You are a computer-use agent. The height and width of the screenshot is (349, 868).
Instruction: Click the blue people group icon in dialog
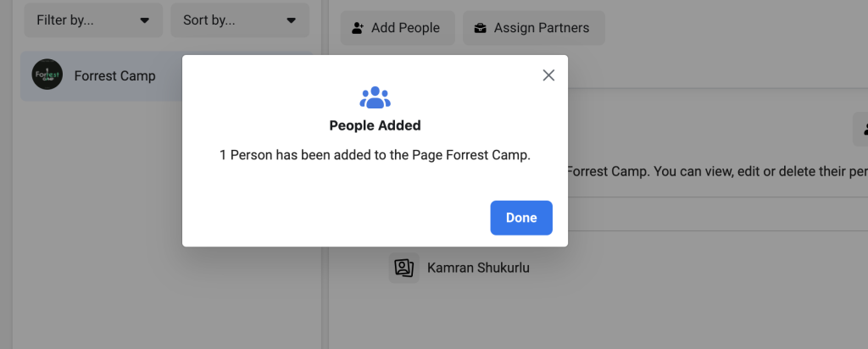click(375, 97)
